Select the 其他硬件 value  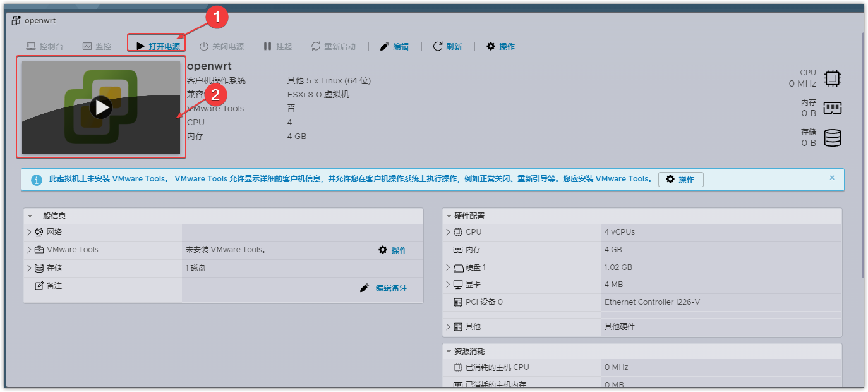click(620, 327)
